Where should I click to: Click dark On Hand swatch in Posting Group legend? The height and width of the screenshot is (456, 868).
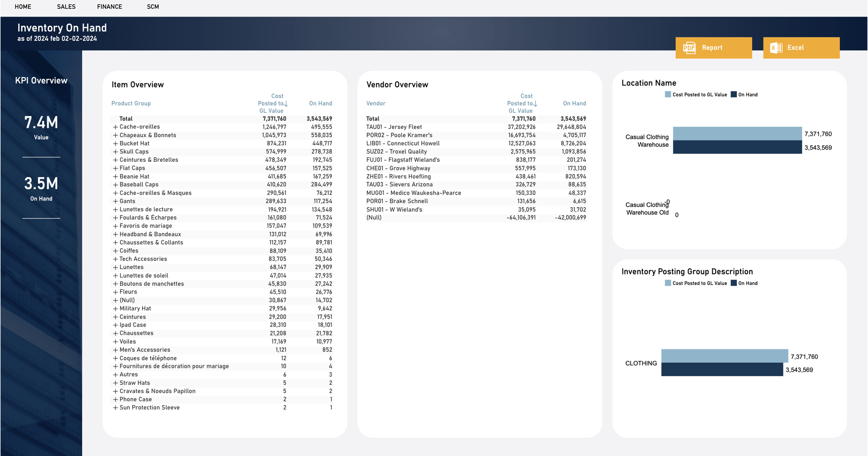tap(734, 283)
